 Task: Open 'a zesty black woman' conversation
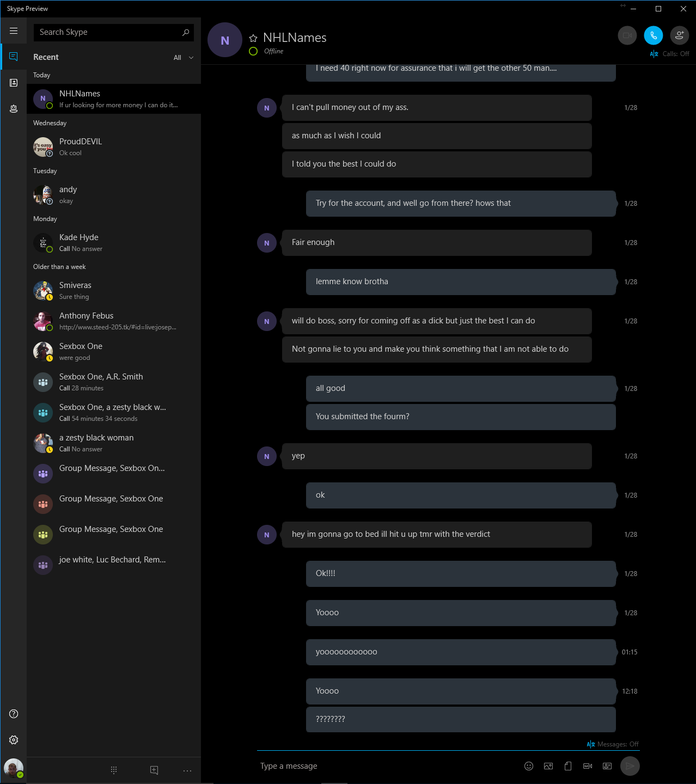coord(114,443)
